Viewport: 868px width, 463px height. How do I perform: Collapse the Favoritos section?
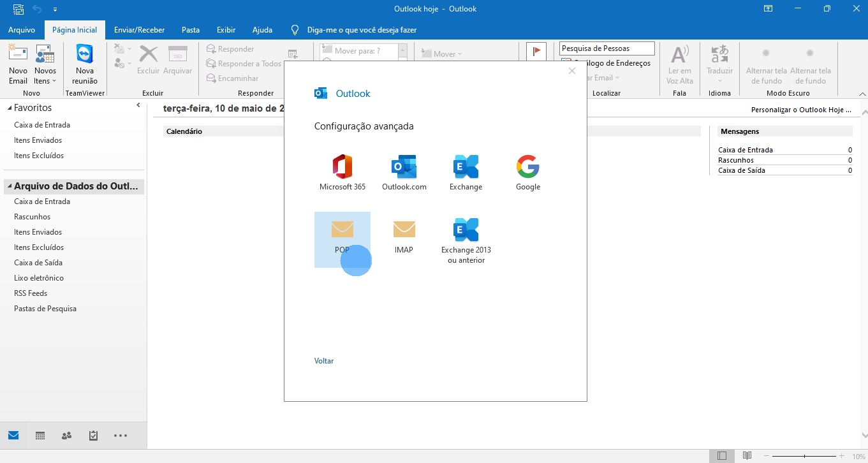(x=9, y=108)
